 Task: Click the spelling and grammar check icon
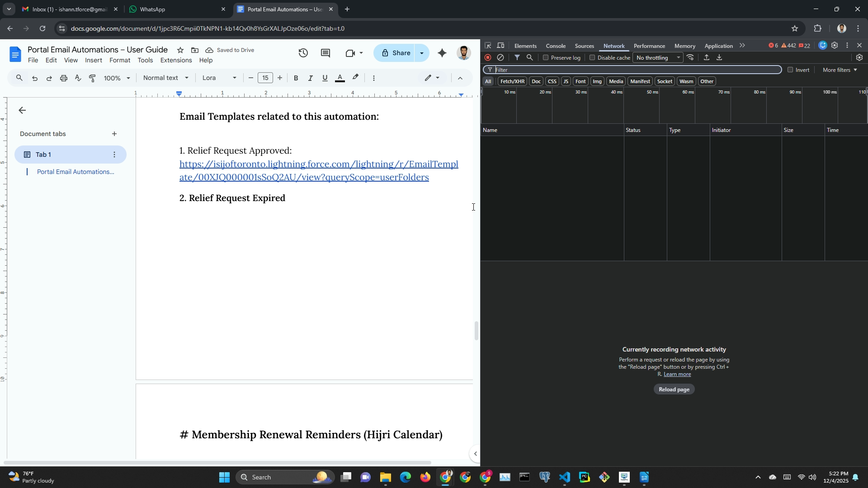tap(78, 78)
